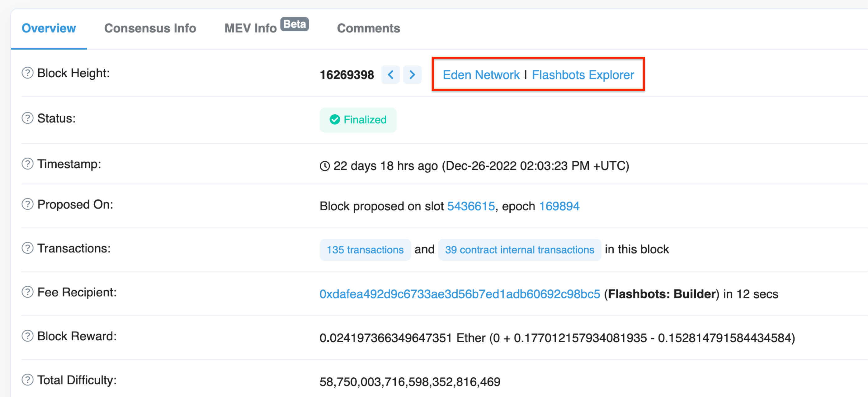Click help icon beside Fee Recipient

click(27, 292)
